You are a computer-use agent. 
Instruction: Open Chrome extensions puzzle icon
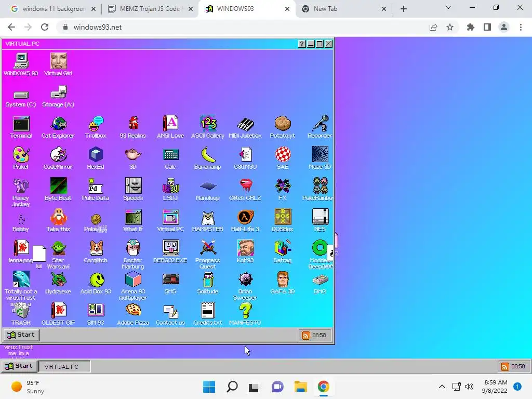tap(471, 27)
